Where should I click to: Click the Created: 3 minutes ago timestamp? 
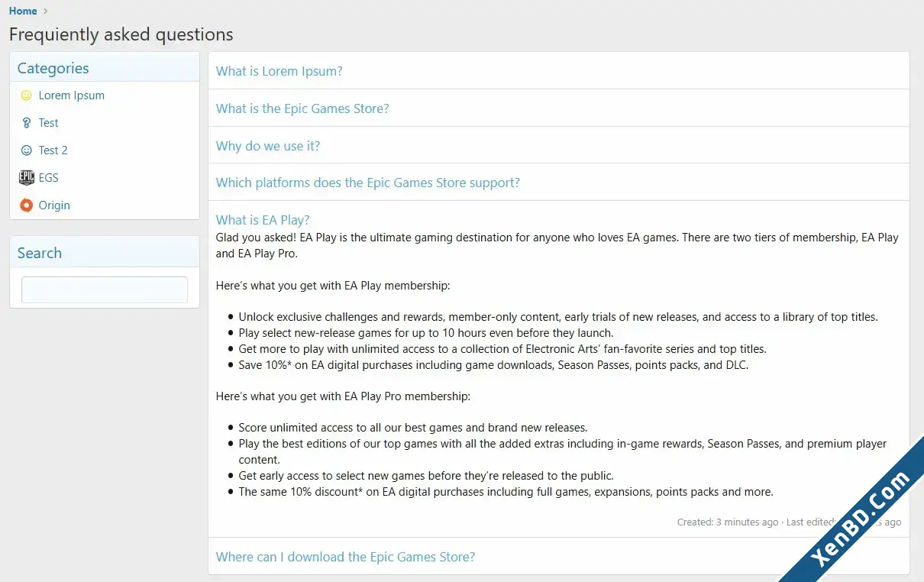(728, 522)
